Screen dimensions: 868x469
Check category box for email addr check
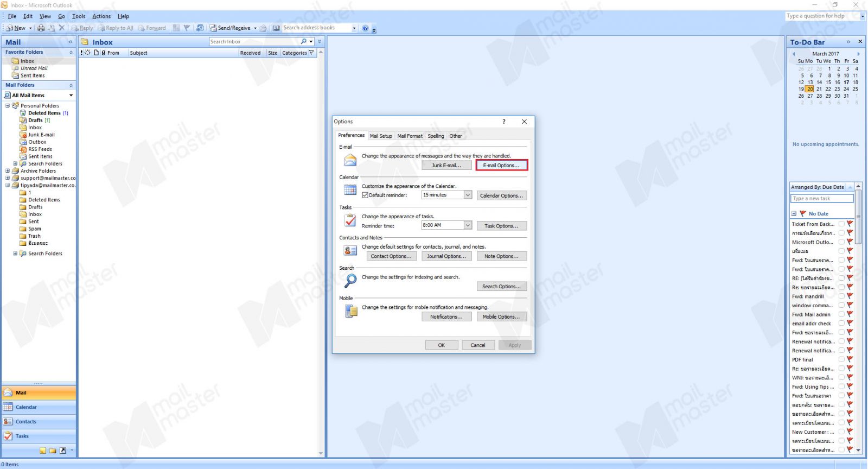[841, 324]
